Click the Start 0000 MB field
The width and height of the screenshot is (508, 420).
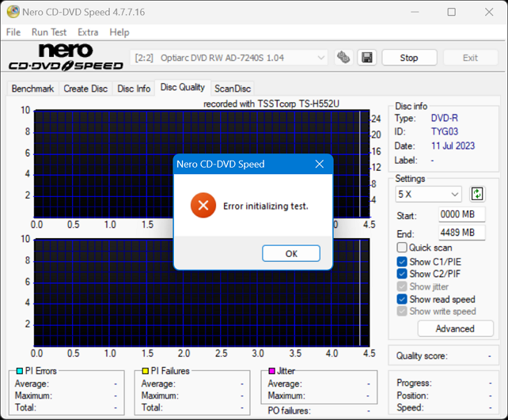point(462,214)
